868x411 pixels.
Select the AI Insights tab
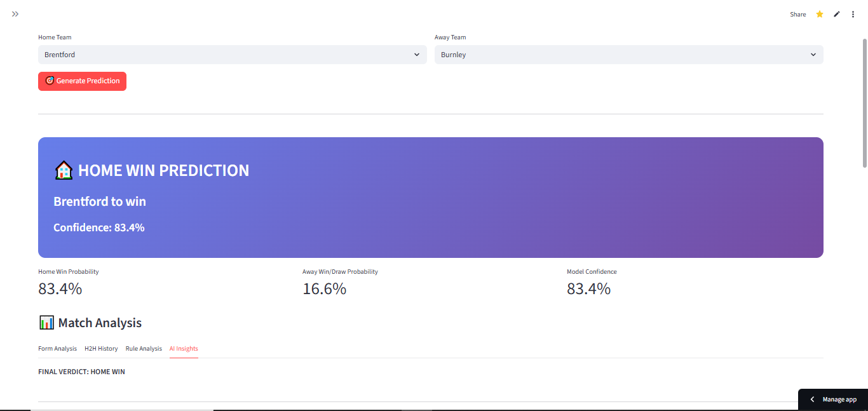point(184,348)
